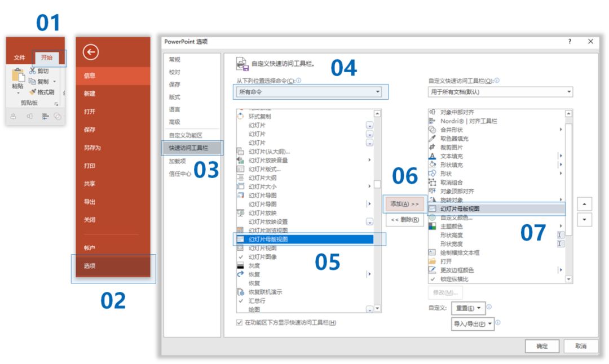Viewport: 609px width, 364px height.
Task: Click the scissors Cut icon
Action: (33, 70)
